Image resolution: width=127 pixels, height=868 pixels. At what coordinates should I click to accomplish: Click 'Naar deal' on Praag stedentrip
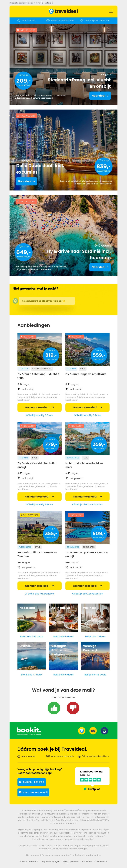coord(100,96)
